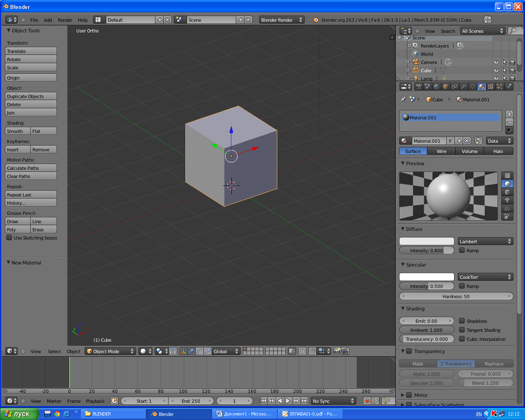Enable the Transparency panel checkbox

click(409, 351)
